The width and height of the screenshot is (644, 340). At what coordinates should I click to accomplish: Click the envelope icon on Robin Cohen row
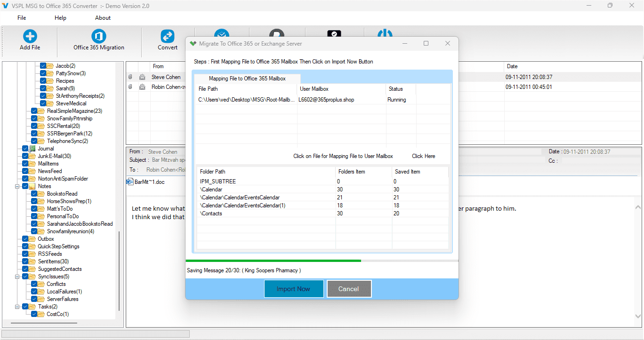[x=142, y=87]
